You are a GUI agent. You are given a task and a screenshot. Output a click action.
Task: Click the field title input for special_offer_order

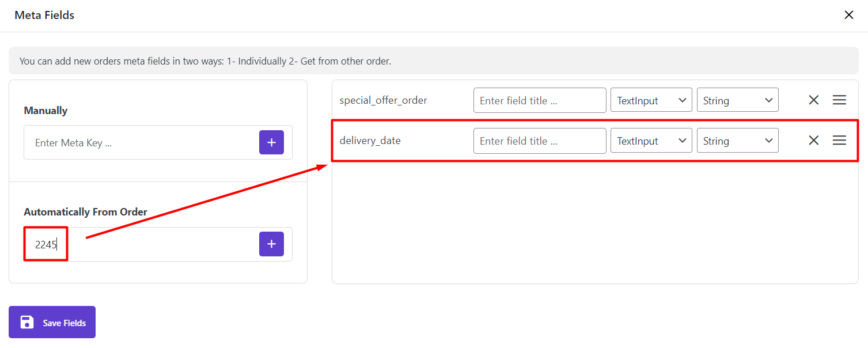click(x=540, y=100)
